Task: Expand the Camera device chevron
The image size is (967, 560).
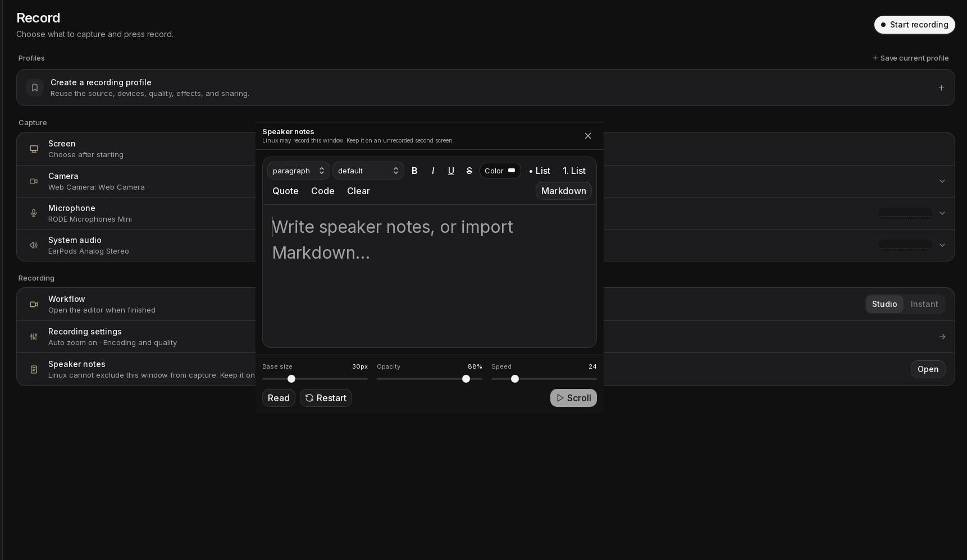Action: [942, 181]
